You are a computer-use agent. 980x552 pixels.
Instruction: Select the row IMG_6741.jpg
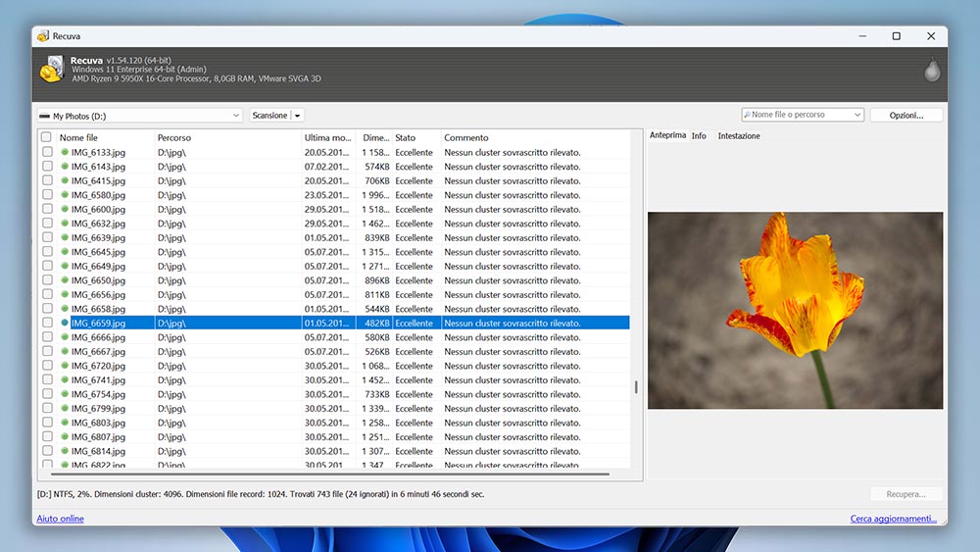(334, 379)
